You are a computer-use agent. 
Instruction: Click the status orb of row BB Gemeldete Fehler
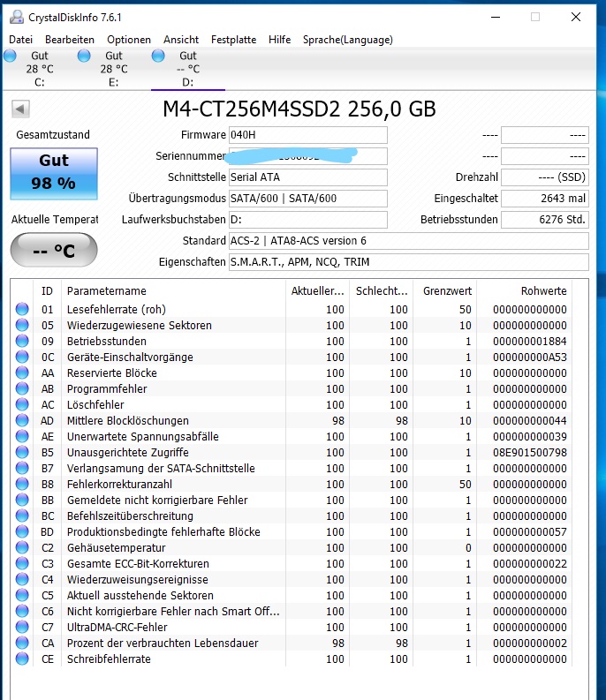[x=22, y=500]
